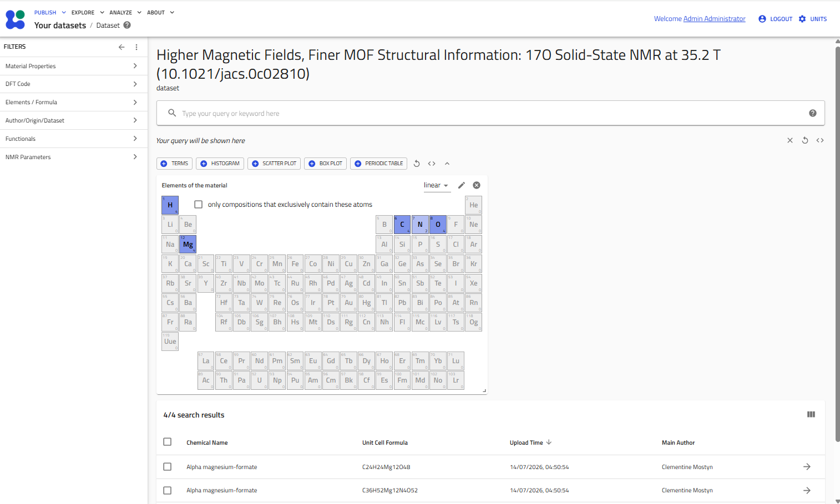Viewport: 840px width, 504px height.
Task: Open results columns selector icon
Action: (811, 414)
